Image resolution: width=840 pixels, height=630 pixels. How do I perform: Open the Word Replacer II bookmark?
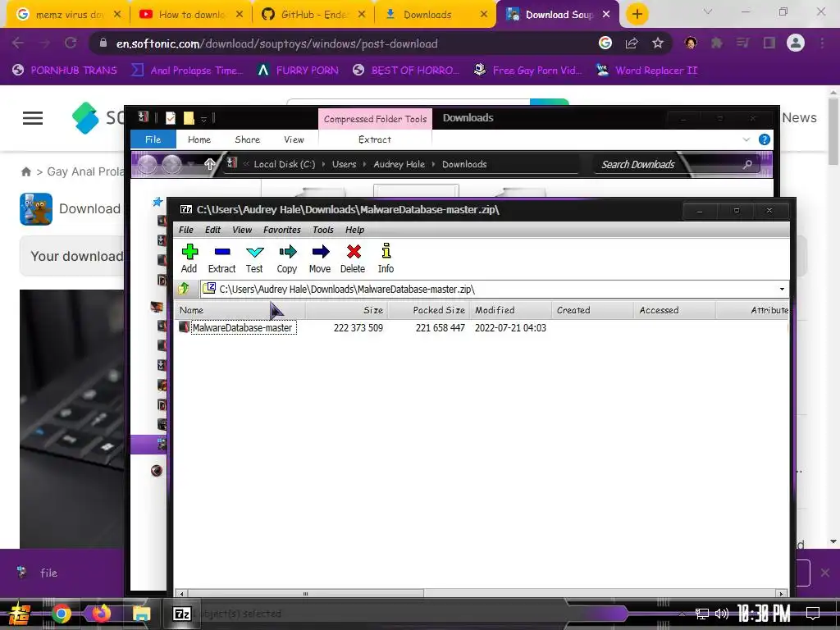(x=647, y=71)
